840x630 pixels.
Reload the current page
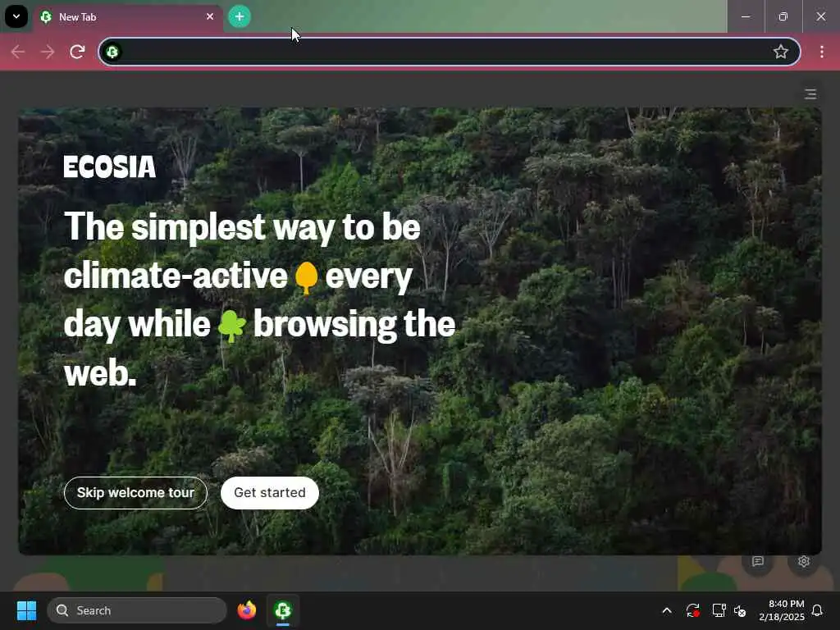coord(78,52)
